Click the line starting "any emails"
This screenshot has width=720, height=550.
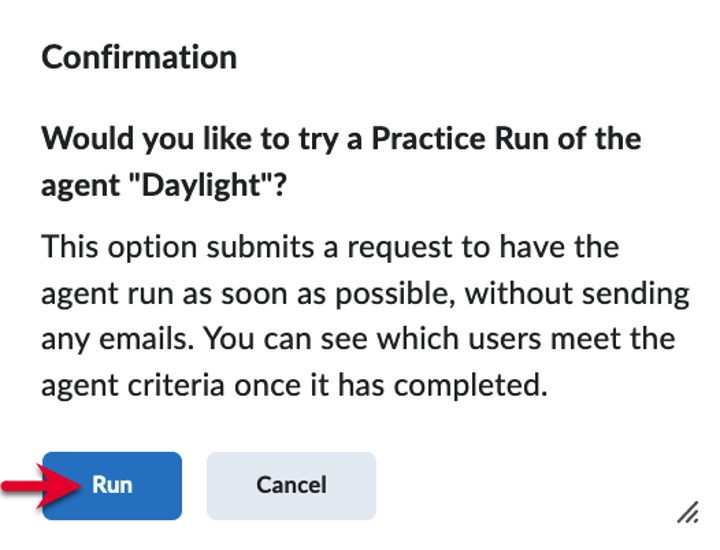358,339
